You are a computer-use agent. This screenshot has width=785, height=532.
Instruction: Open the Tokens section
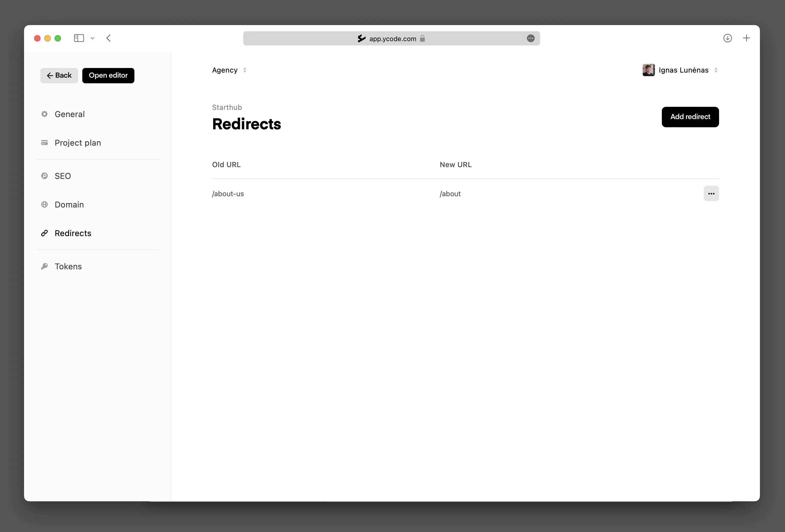tap(68, 267)
